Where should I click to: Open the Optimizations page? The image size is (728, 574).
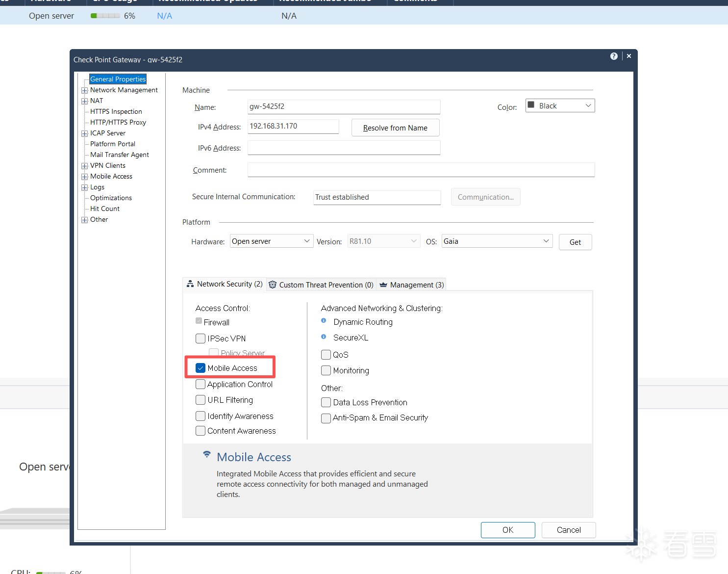(111, 198)
